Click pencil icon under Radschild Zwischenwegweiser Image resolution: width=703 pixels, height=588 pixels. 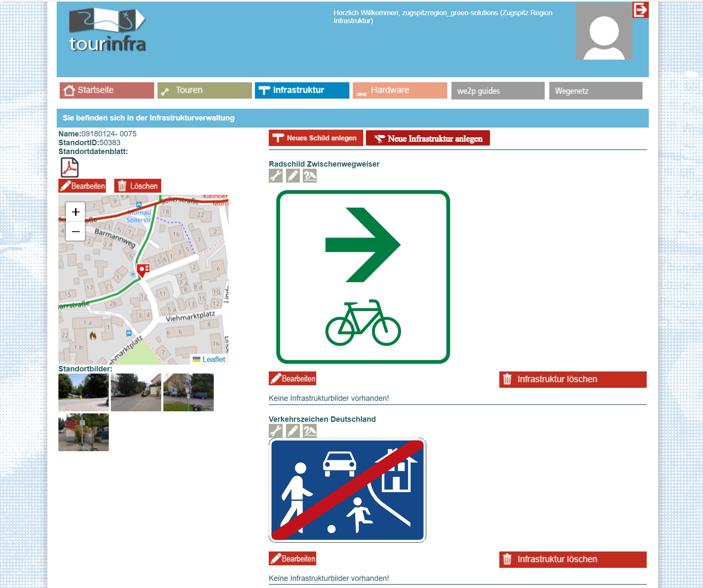pyautogui.click(x=293, y=176)
